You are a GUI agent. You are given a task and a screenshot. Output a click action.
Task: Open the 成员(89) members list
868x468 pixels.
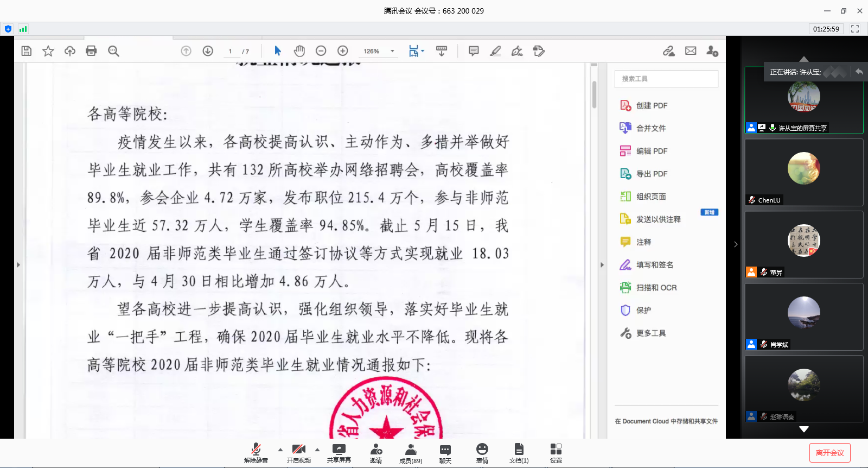click(x=411, y=453)
